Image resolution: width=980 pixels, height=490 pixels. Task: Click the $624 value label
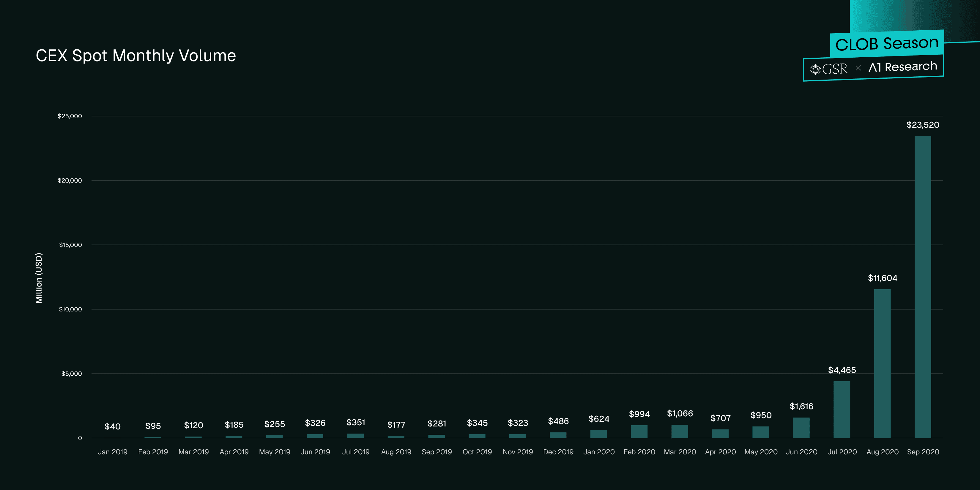599,419
